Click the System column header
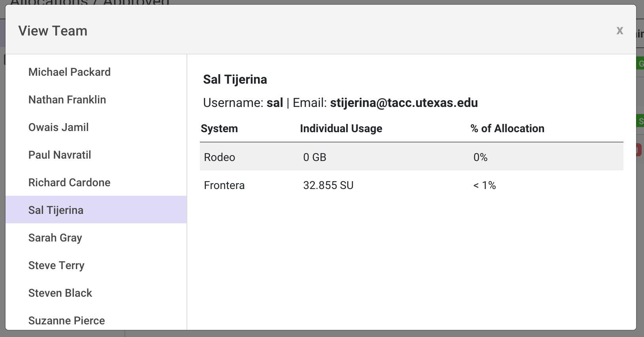Image resolution: width=644 pixels, height=337 pixels. 219,129
